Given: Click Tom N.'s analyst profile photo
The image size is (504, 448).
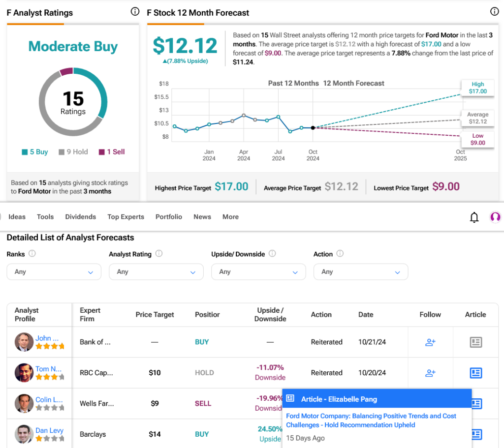Looking at the screenshot, I should click(x=24, y=373).
